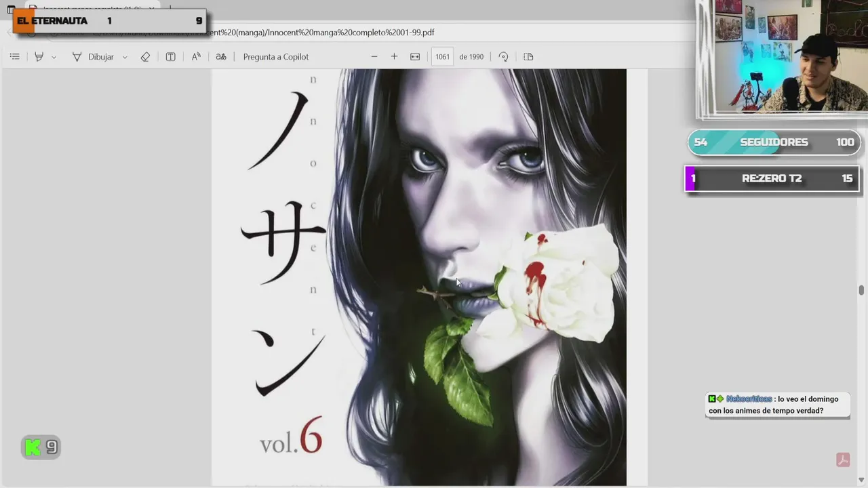Click the Adobe Acrobat icon at bottom right
The height and width of the screenshot is (488, 868).
[x=843, y=460]
